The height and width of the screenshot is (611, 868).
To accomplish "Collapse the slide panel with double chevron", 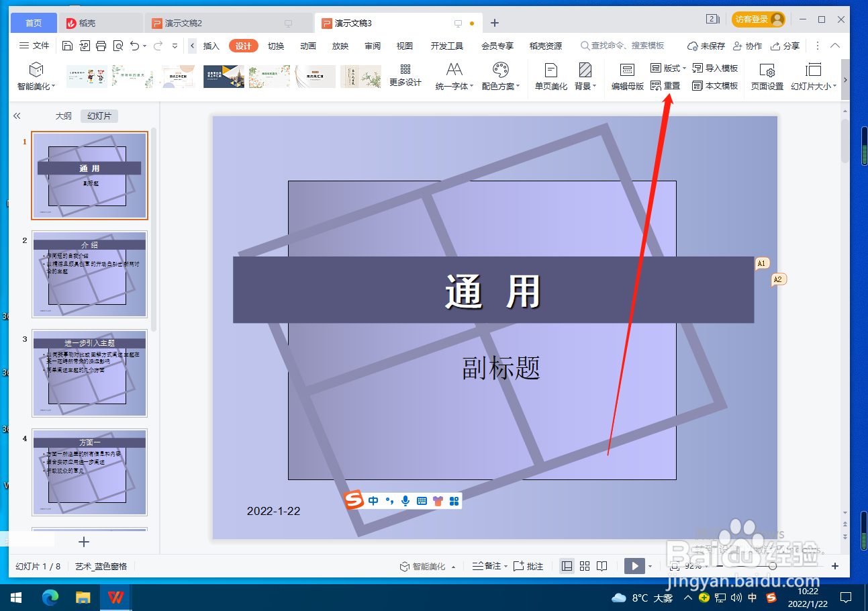I will 17,116.
